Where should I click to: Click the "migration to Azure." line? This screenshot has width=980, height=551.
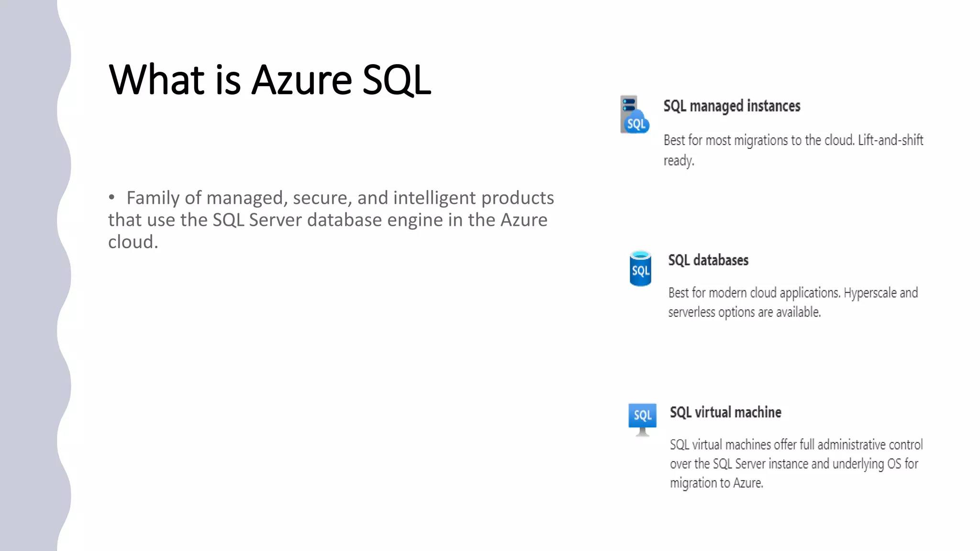716,483
